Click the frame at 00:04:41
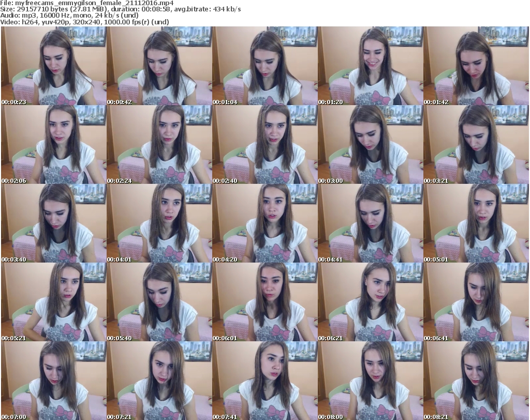 [370, 223]
